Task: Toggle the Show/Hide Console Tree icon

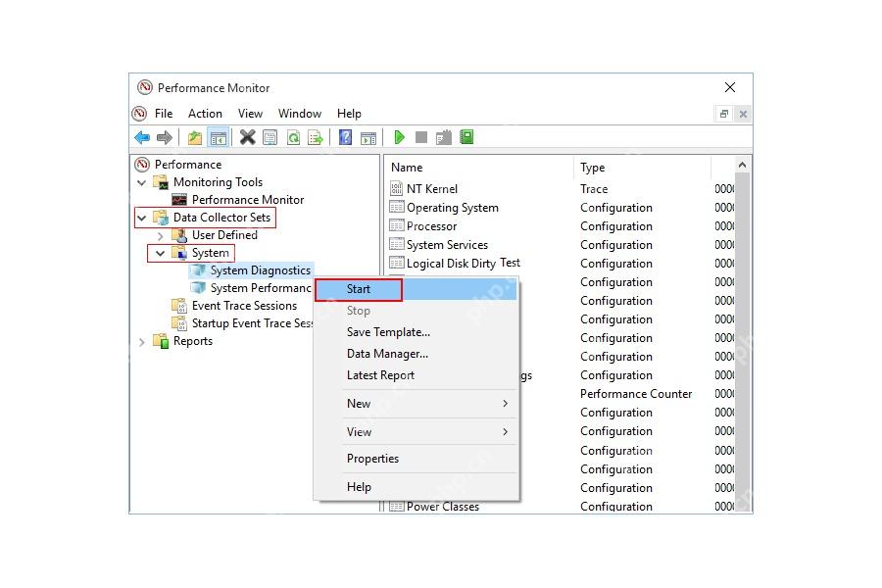Action: tap(218, 137)
